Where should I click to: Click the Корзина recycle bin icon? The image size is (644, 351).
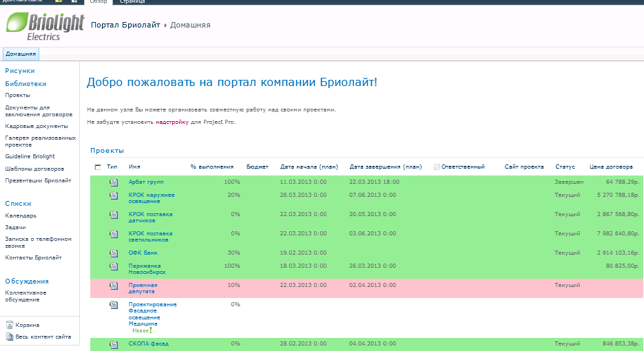coord(10,325)
